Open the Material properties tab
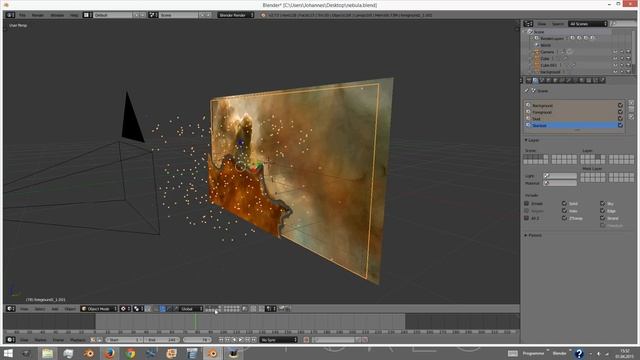 point(582,80)
